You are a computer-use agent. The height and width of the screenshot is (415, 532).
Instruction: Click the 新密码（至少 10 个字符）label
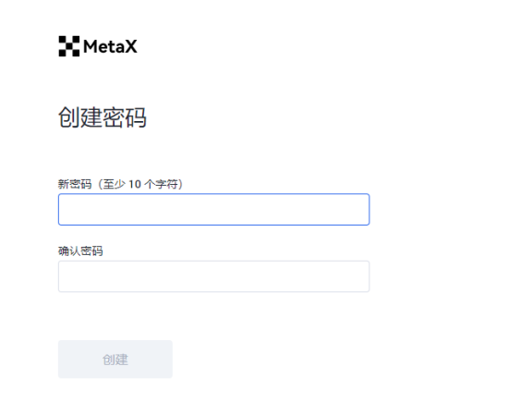click(121, 184)
